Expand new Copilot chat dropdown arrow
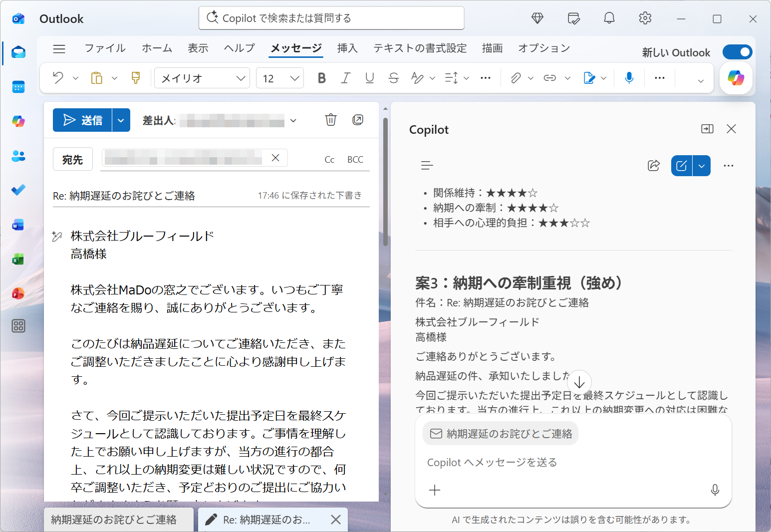 [x=702, y=166]
